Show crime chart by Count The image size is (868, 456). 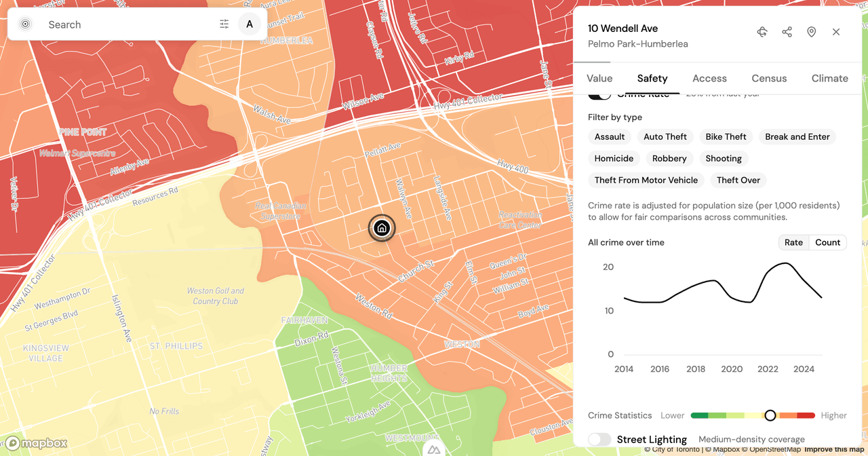pos(827,242)
